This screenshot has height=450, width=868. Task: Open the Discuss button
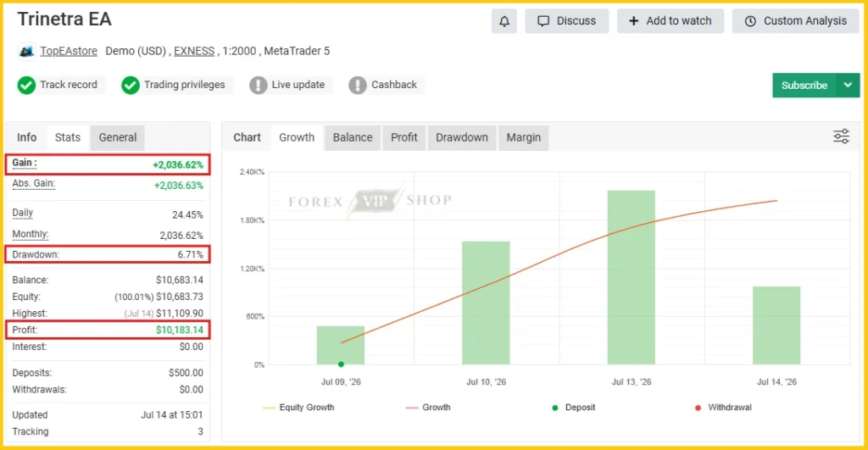pyautogui.click(x=567, y=21)
